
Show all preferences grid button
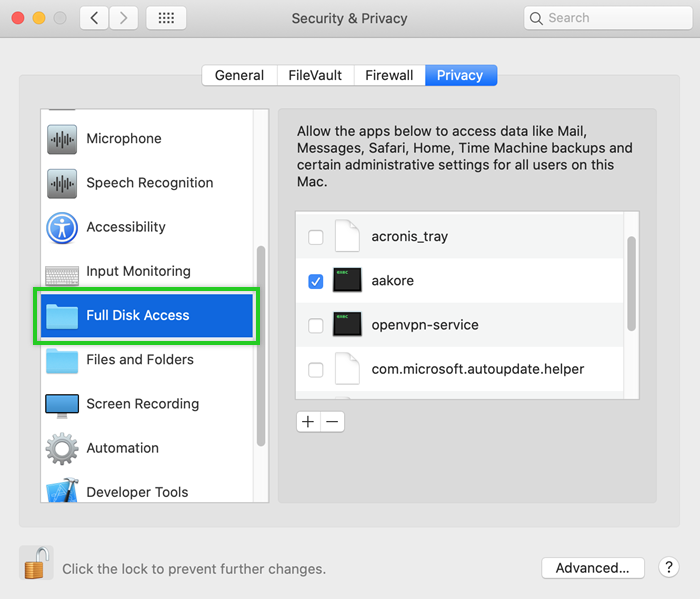(165, 18)
